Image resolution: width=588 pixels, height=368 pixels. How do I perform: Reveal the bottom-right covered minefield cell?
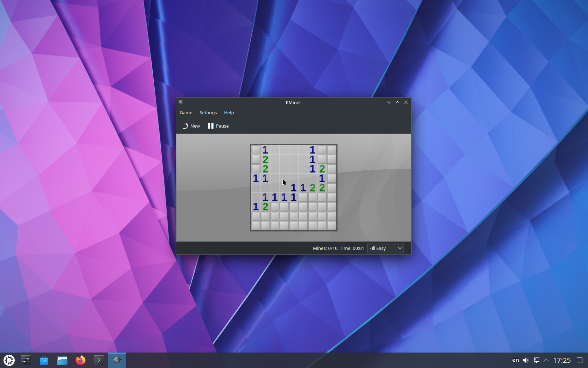coord(331,225)
